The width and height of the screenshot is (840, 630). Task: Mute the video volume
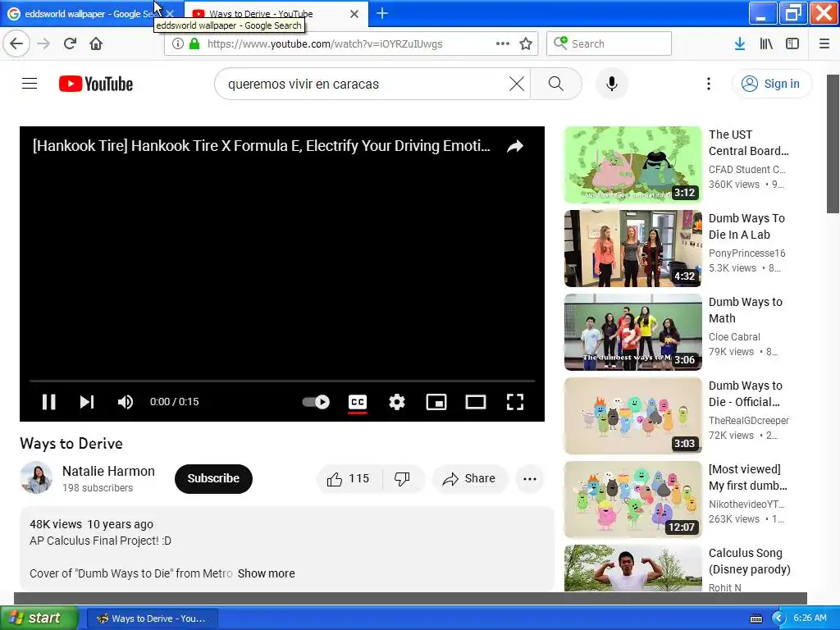pyautogui.click(x=126, y=402)
